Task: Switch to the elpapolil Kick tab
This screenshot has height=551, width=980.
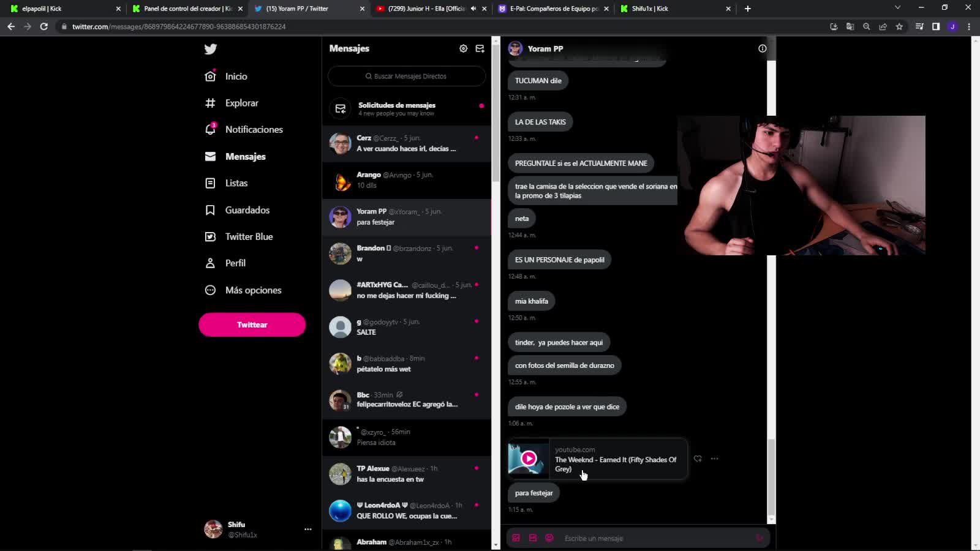Action: click(61, 9)
